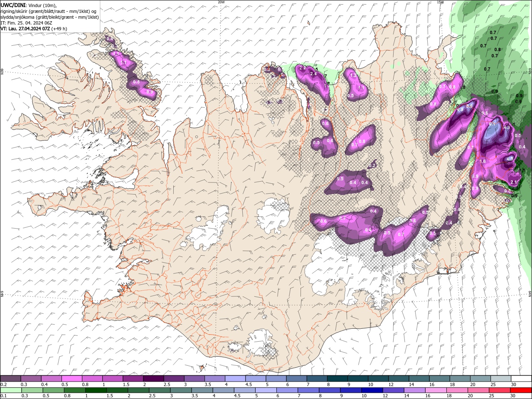This screenshot has width=532, height=399.
Task: Click the '2.1' value near the east coast
Action: [513, 182]
